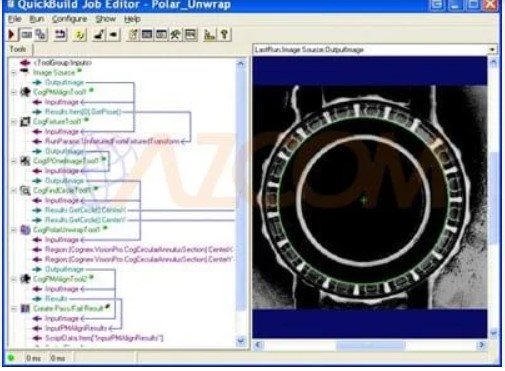
Task: Open the Configure menu
Action: (69, 19)
